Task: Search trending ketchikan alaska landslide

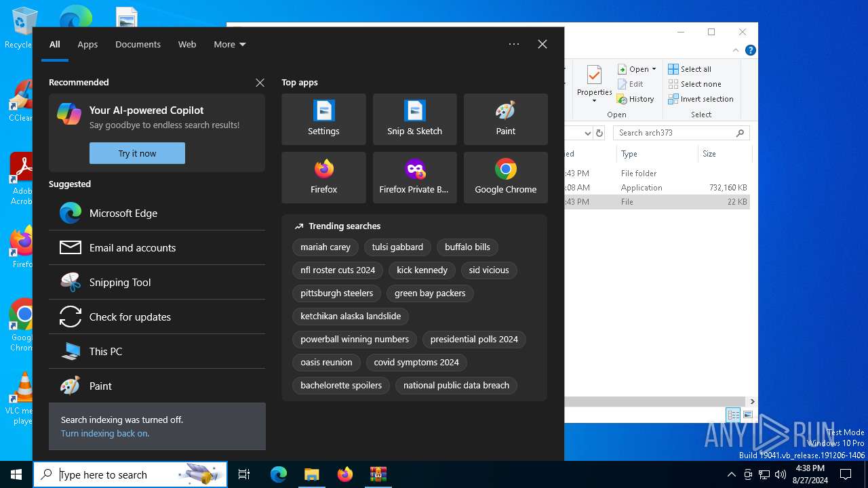Action: 351,317
